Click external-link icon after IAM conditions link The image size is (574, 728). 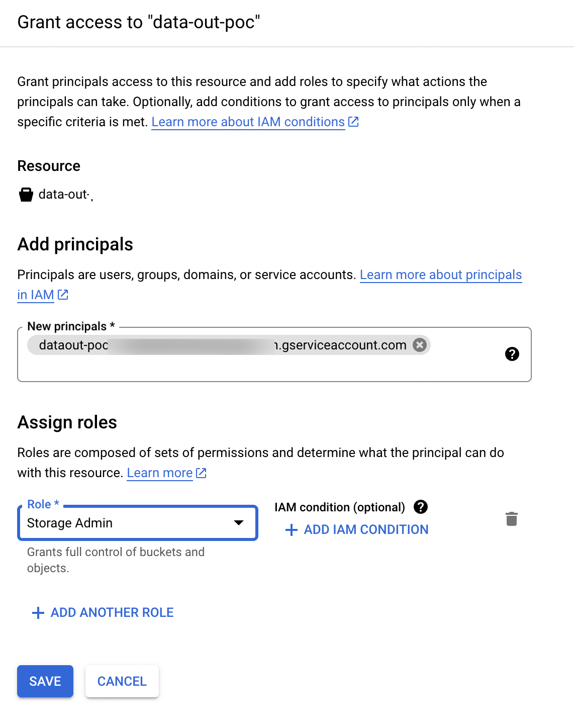point(354,122)
